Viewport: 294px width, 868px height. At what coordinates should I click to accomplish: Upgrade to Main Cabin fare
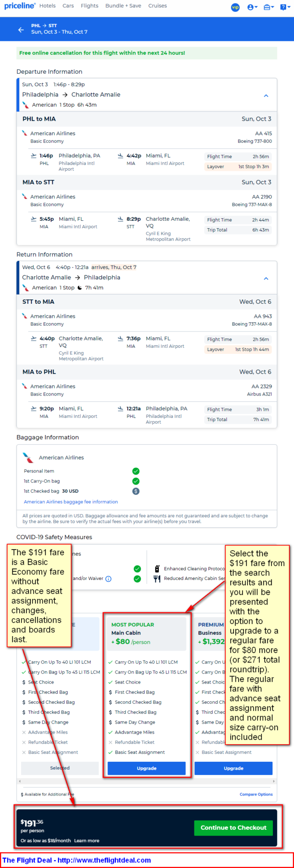point(147,768)
